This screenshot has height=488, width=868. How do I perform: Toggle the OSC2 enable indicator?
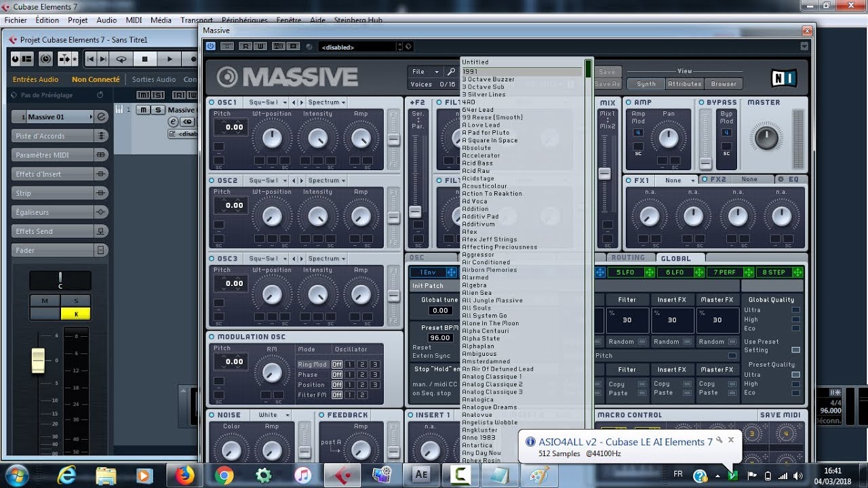[x=212, y=181]
